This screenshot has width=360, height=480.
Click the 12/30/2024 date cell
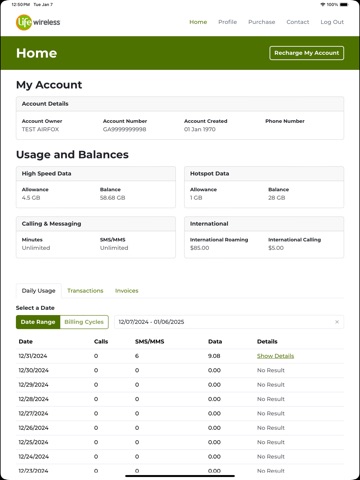point(33,370)
